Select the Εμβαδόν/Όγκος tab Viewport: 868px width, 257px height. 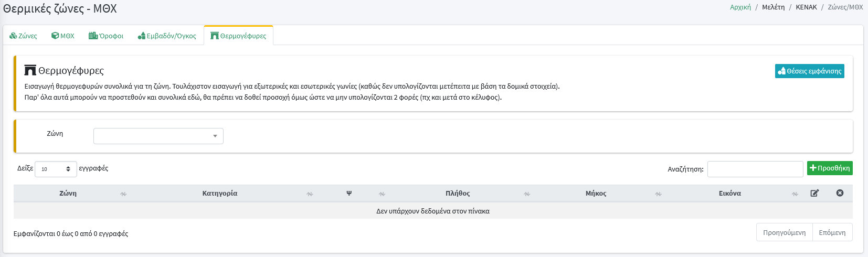pyautogui.click(x=167, y=36)
